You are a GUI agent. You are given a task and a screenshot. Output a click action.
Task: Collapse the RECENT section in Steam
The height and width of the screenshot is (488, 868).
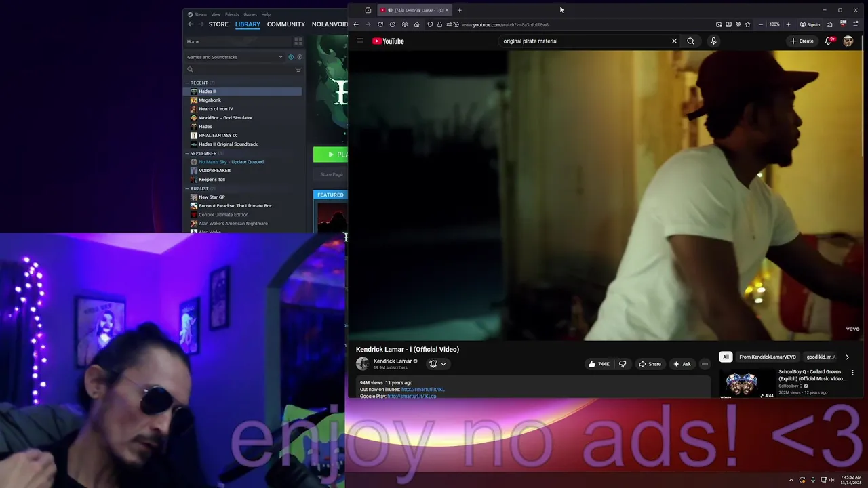pyautogui.click(x=187, y=83)
